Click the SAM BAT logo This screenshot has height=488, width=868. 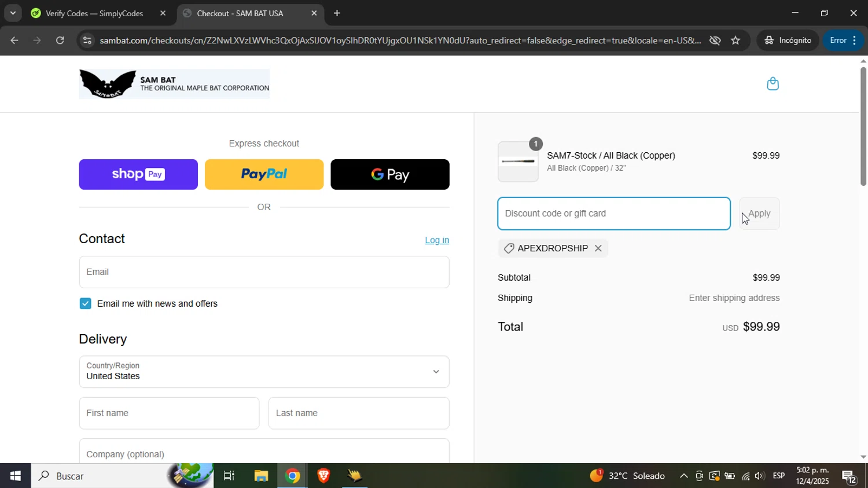tap(174, 84)
